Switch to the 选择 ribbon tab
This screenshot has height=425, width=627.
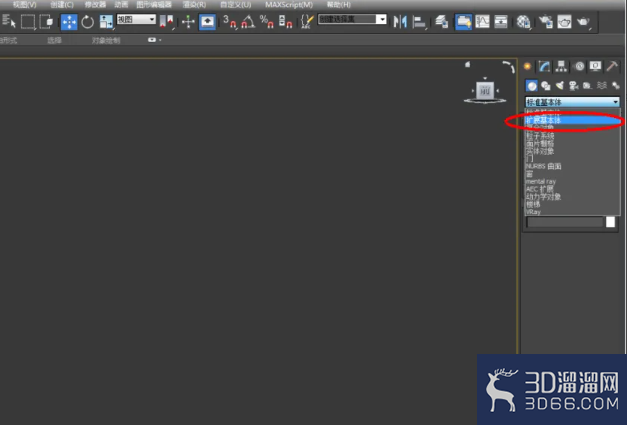pyautogui.click(x=54, y=40)
